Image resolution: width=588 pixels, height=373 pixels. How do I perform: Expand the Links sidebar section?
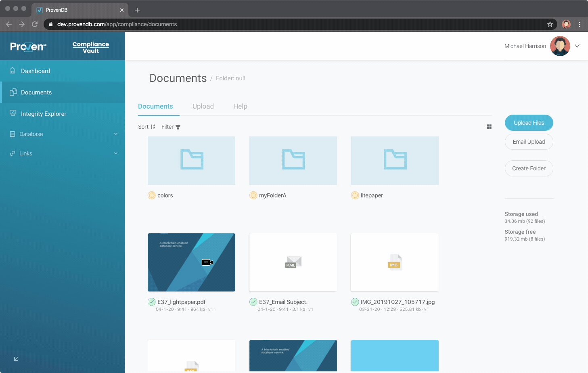tap(116, 153)
